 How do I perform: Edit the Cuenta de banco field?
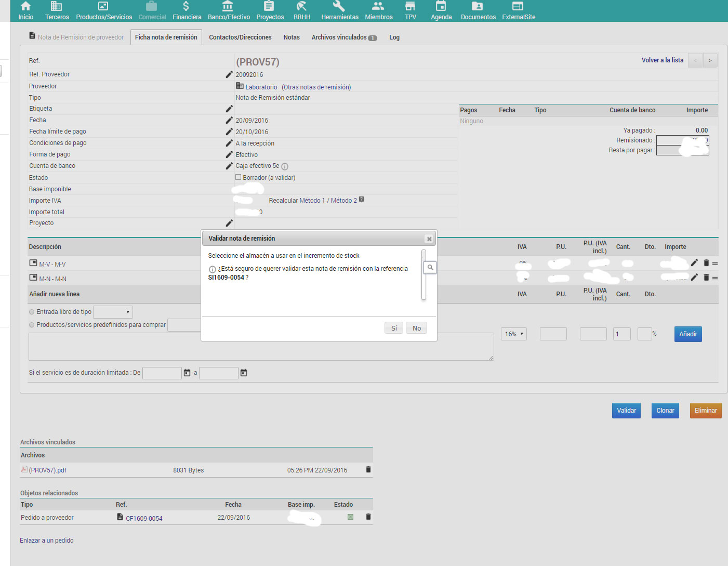pos(229,166)
